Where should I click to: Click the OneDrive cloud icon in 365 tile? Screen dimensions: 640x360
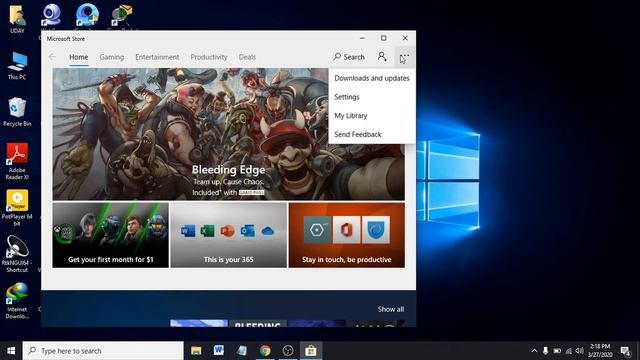coord(267,231)
